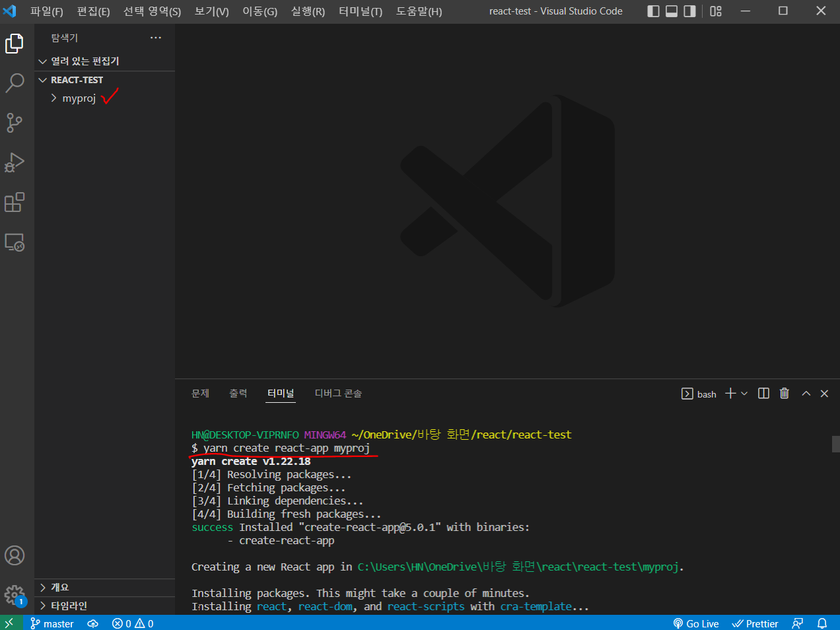Open the Extensions view icon

pos(15,202)
